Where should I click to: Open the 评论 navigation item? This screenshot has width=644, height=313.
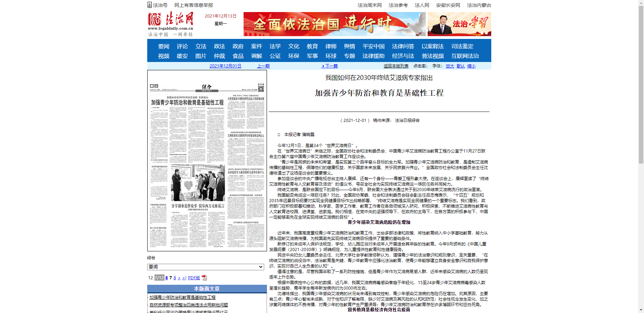pos(182,46)
